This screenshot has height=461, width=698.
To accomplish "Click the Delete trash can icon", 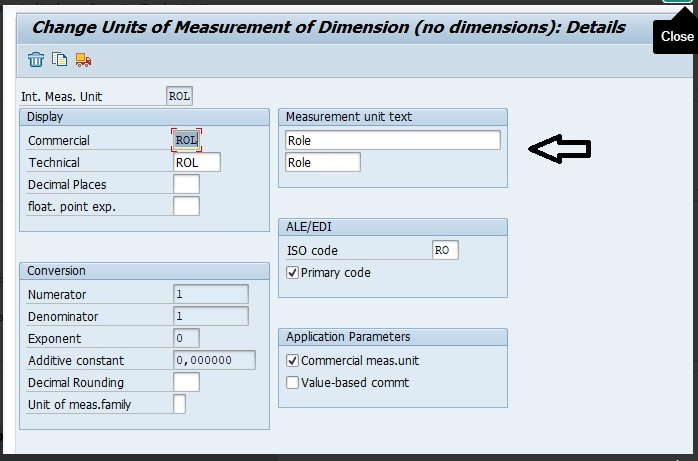I will tap(36, 60).
